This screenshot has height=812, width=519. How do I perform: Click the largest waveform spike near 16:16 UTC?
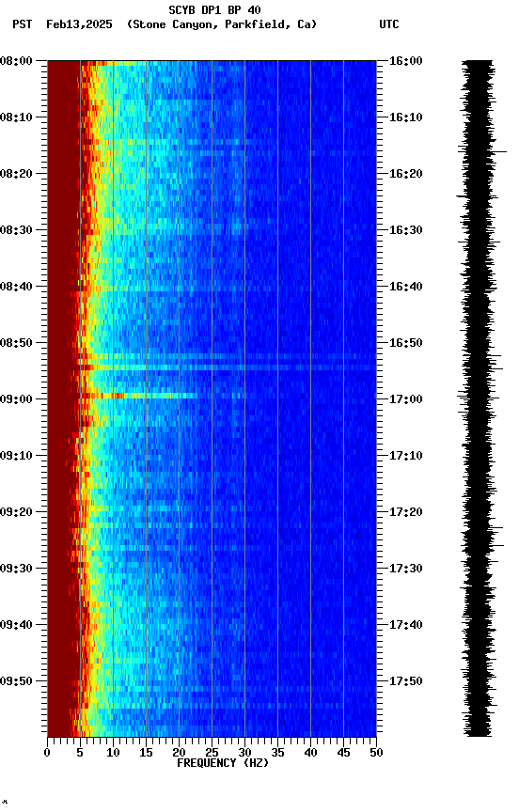[499, 151]
